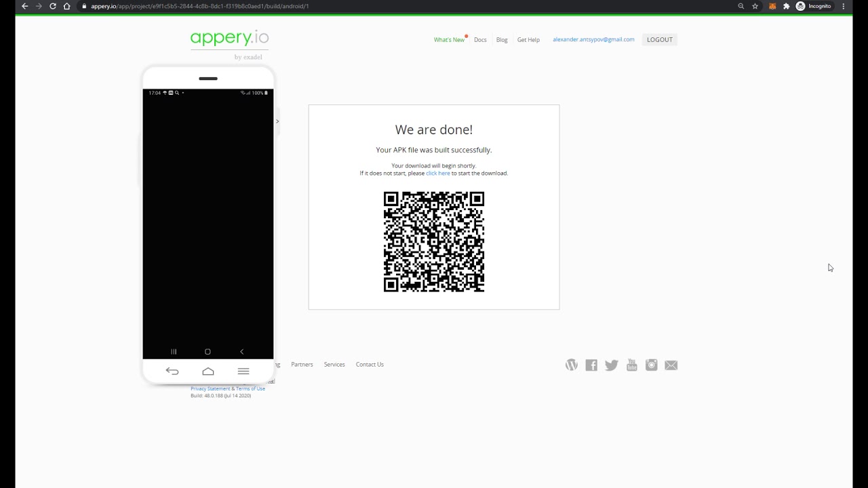Open the Get Help menu
The height and width of the screenshot is (488, 868).
[528, 40]
